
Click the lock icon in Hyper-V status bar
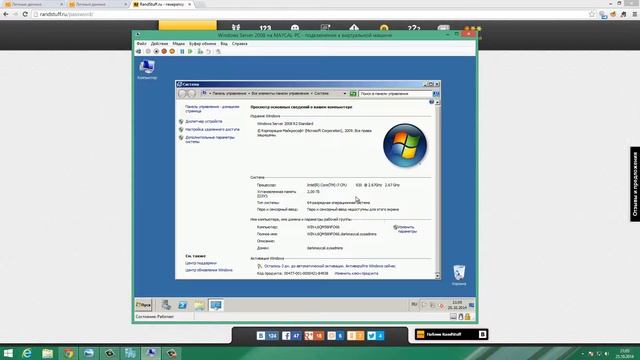point(467,316)
